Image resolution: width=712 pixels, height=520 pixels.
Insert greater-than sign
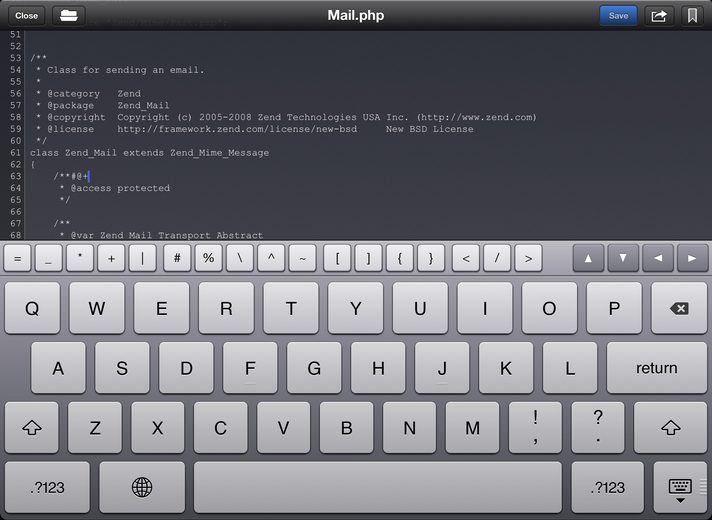point(529,258)
